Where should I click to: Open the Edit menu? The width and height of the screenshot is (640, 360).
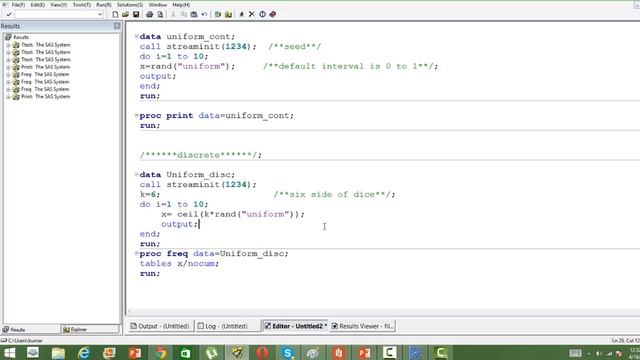coord(38,5)
